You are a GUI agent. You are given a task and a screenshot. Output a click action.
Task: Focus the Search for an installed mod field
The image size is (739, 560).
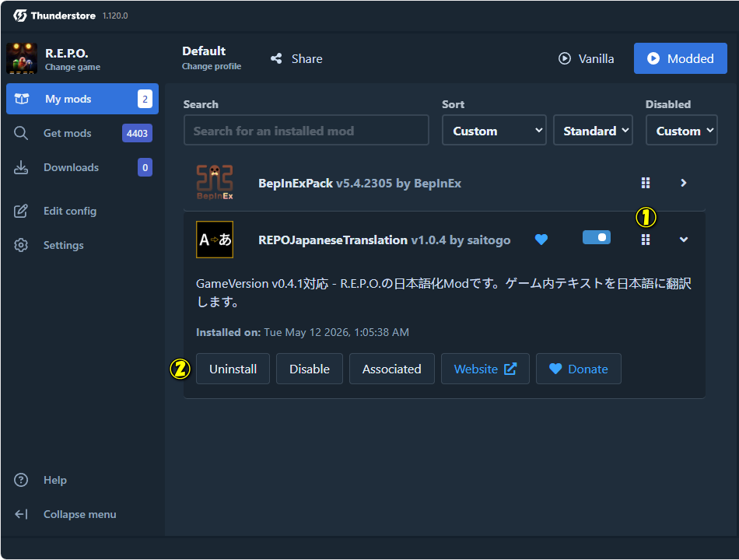[x=306, y=130]
